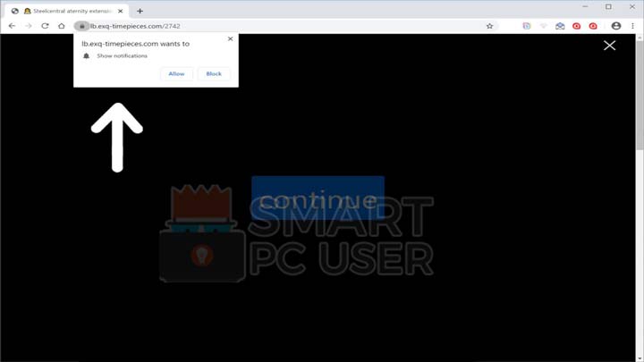
Task: Maximize the browser window
Action: coord(609,6)
